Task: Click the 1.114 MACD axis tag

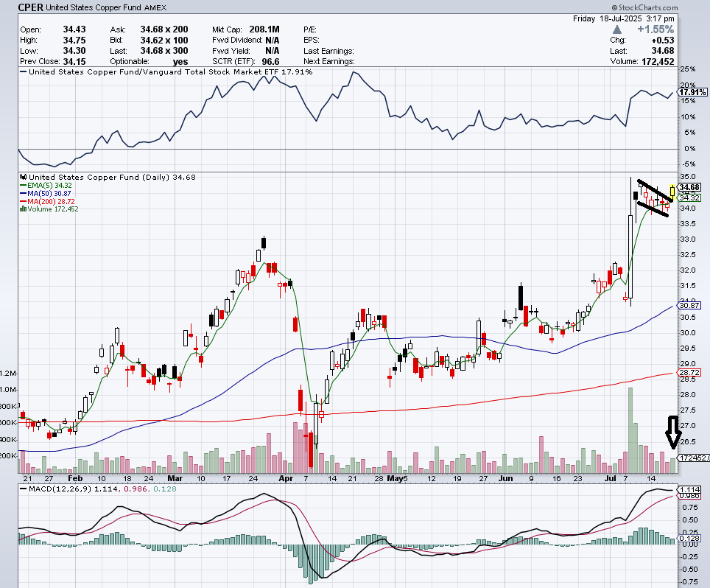Action: [x=690, y=490]
